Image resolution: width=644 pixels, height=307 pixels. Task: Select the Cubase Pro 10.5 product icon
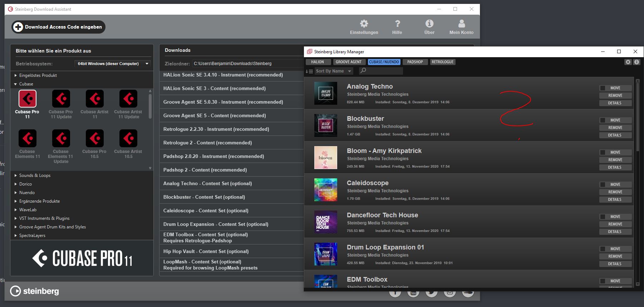coord(95,138)
